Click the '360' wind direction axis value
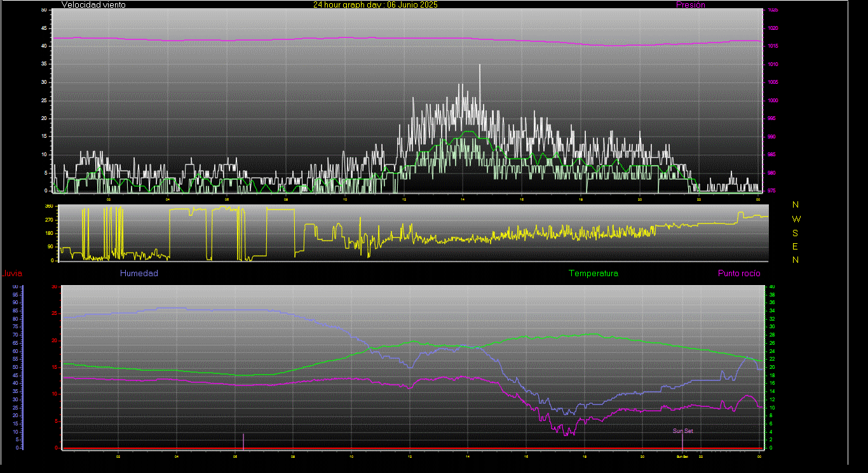868x473 pixels. 48,206
